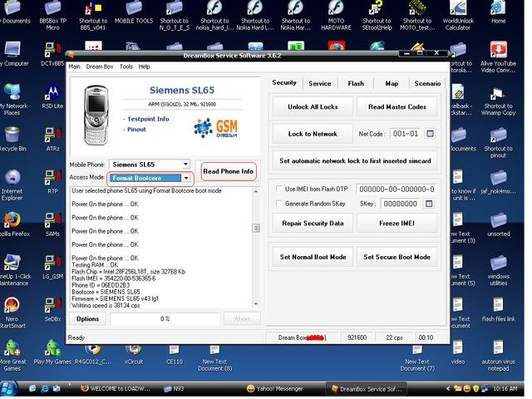Click the Net Code picker icon

(x=430, y=134)
